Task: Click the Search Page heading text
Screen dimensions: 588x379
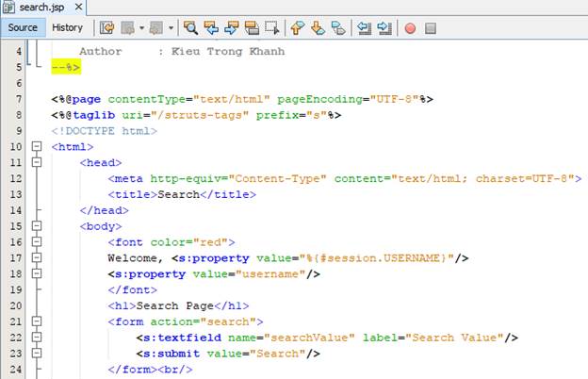Action: coord(174,305)
